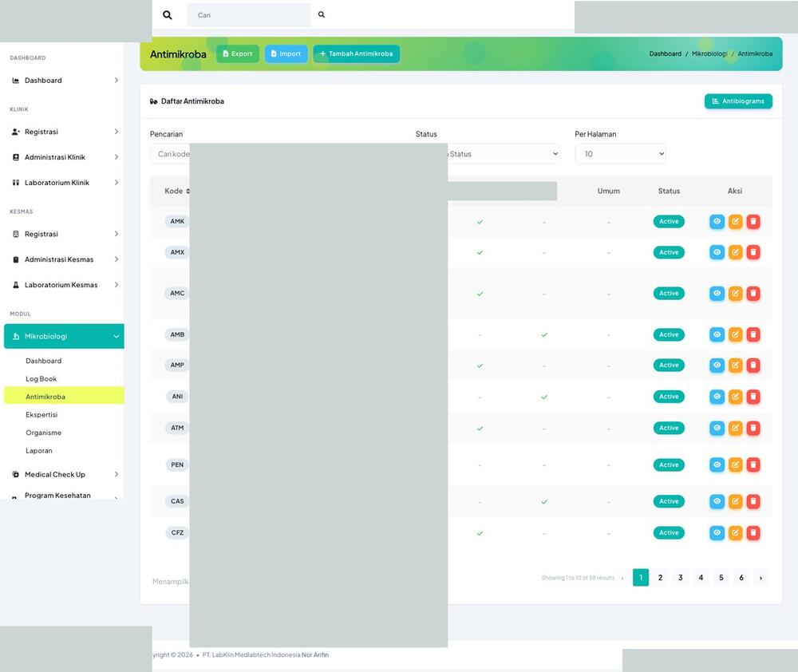The width and height of the screenshot is (798, 672).
Task: Edit the AMC antimicrobial entry
Action: coord(735,293)
